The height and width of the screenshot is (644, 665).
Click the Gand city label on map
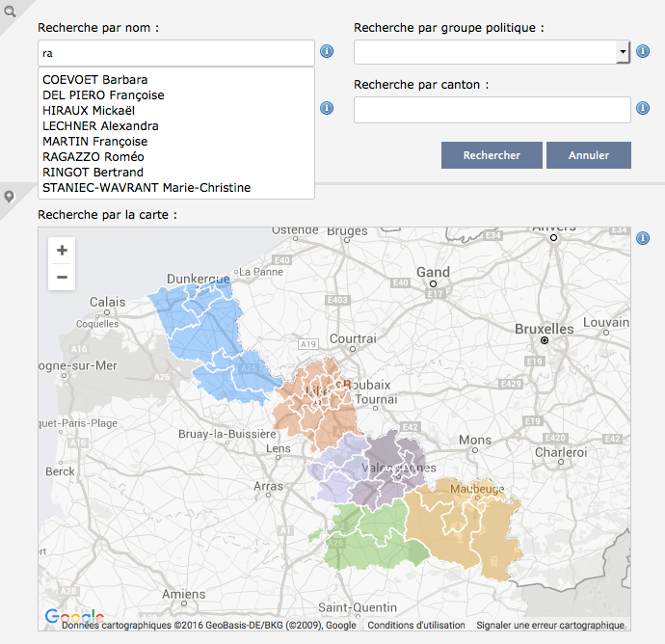(433, 272)
